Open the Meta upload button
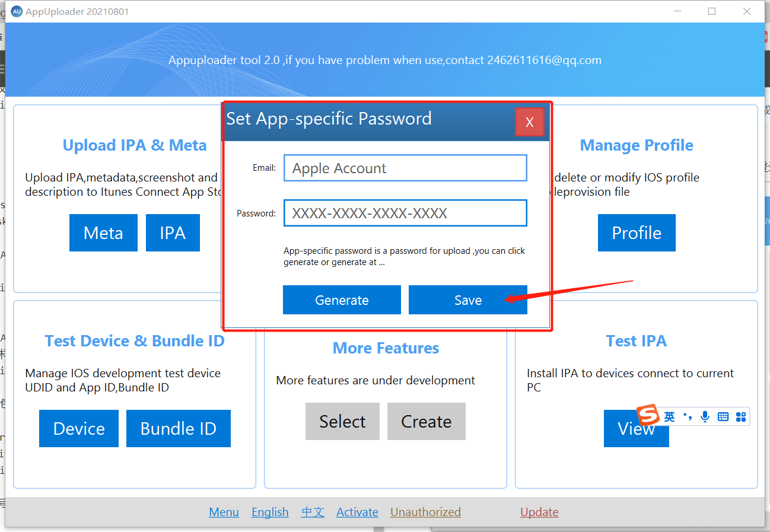 coord(103,232)
